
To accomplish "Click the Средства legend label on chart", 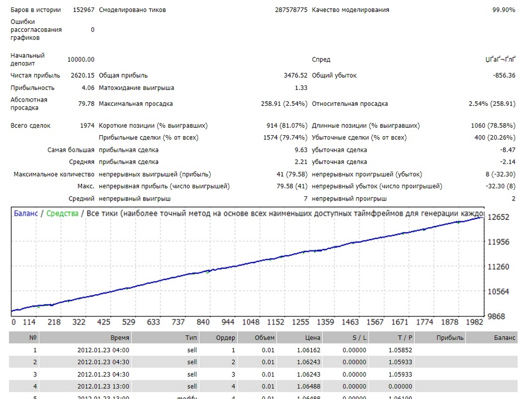I will point(62,213).
